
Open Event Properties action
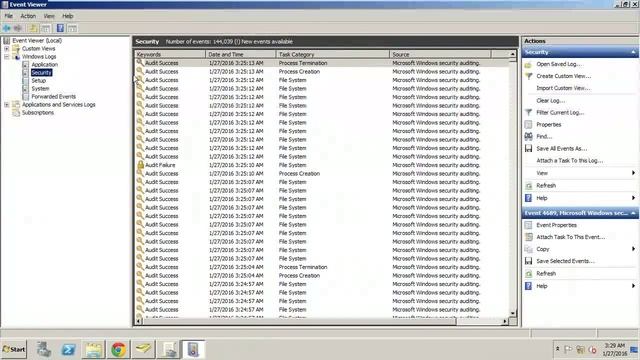[556, 225]
